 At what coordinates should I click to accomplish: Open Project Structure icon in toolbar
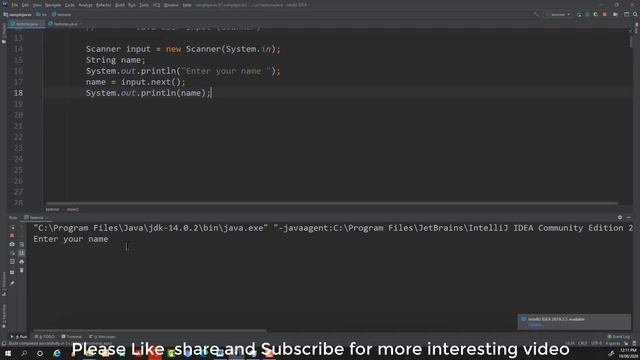pos(627,14)
